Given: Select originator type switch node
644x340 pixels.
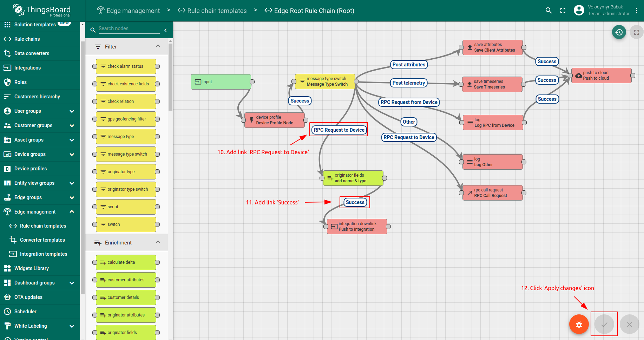Looking at the screenshot, I should point(126,189).
